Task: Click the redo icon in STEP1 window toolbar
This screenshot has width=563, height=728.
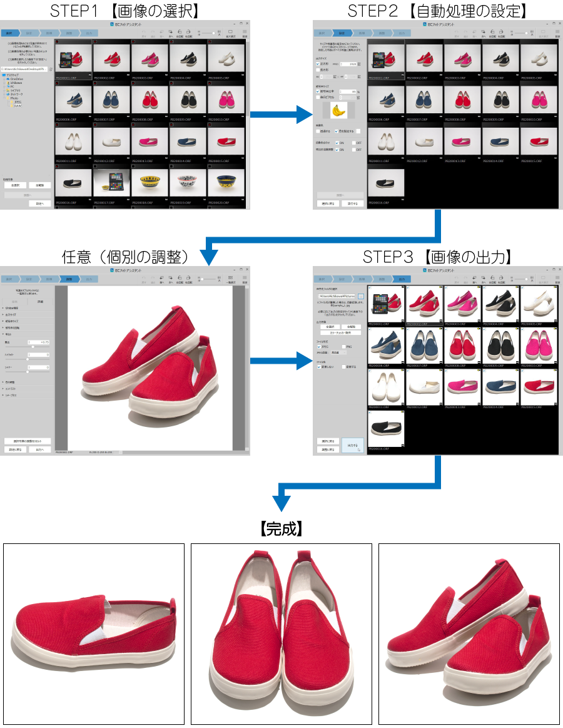Action: coord(153,32)
